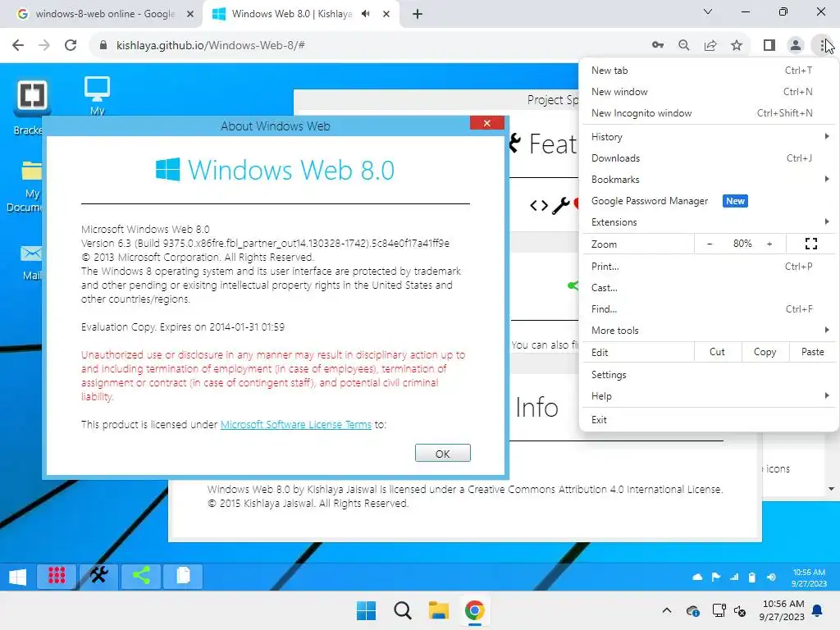Open the tab search chevron
The height and width of the screenshot is (630, 840).
708,11
